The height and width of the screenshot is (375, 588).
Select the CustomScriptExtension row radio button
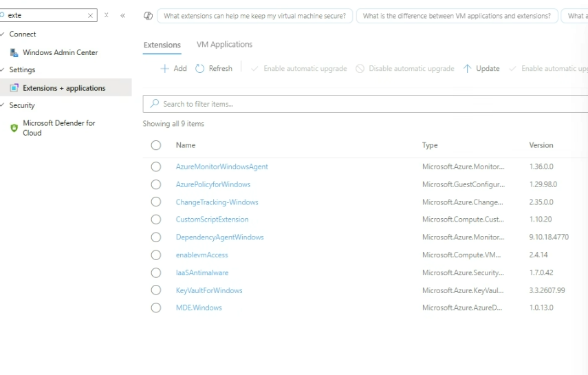point(156,219)
